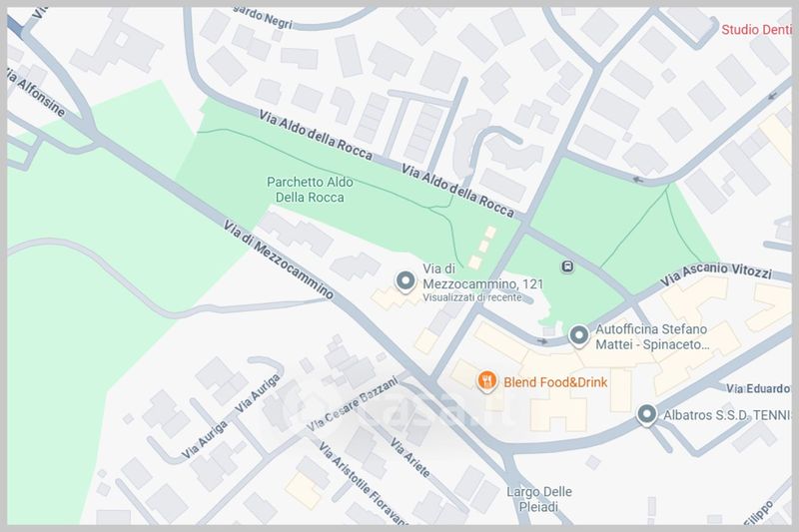
Task: Click the Via Aristotile Fioravanti street label
Action: click(x=363, y=483)
